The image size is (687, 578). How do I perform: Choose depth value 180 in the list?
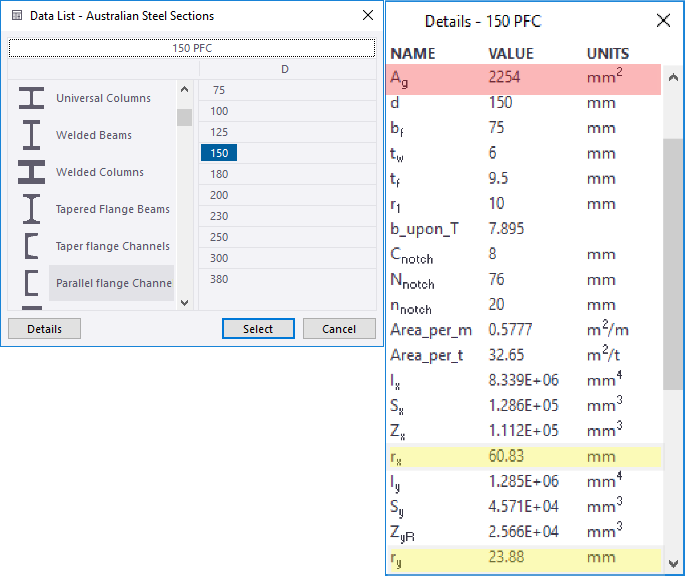(x=219, y=174)
